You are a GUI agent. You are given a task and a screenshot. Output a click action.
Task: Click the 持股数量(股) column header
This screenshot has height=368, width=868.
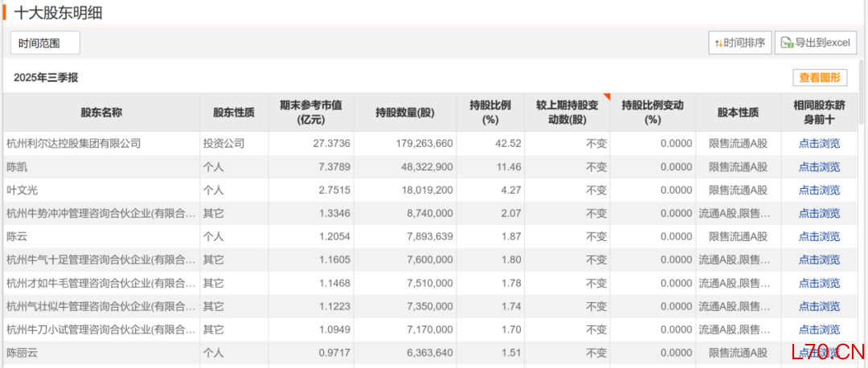(x=404, y=112)
